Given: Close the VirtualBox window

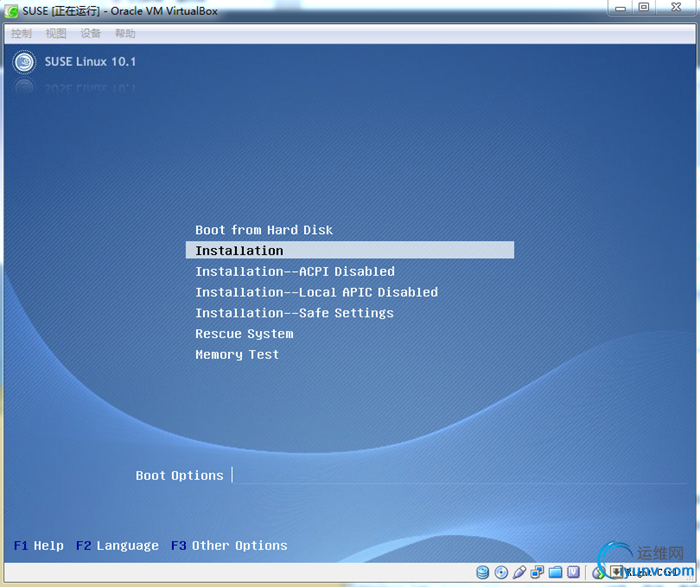Looking at the screenshot, I should click(676, 8).
